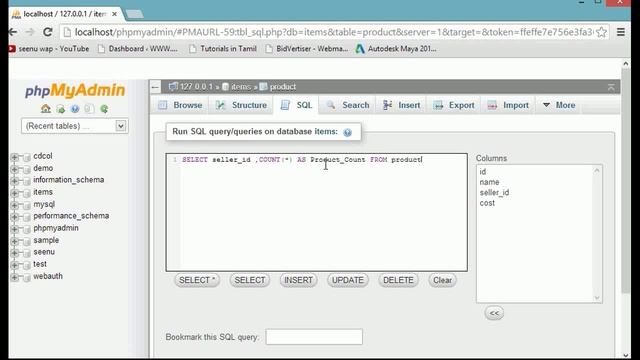Viewport: 640px width, 360px height.
Task: Open SQL help icon next to query title
Action: (x=347, y=132)
